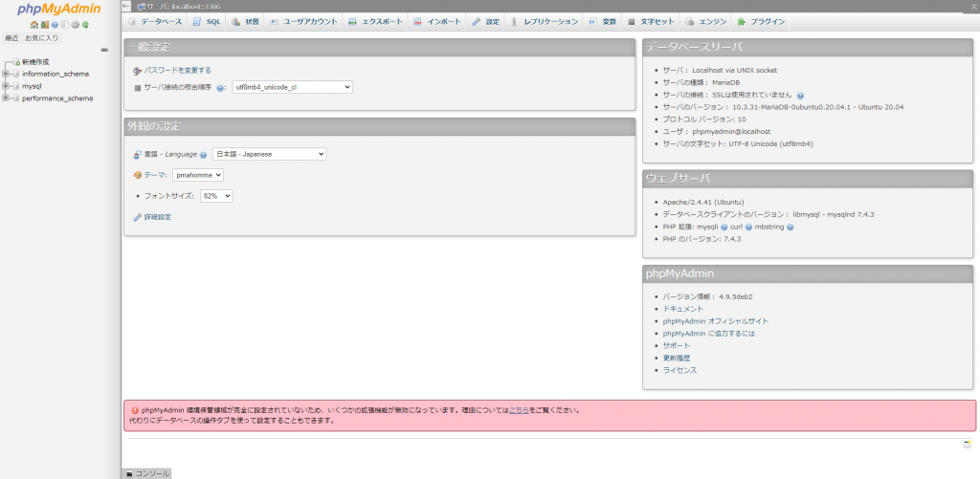Click the new database icon beside 新規作成

point(17,62)
